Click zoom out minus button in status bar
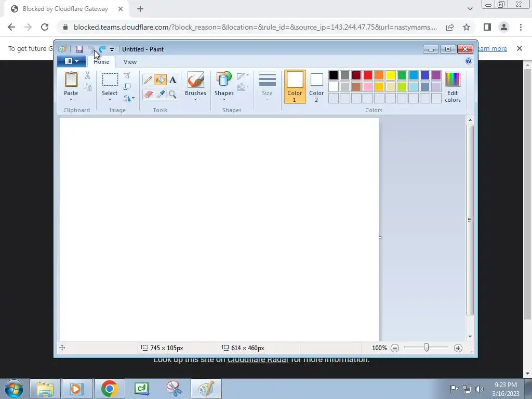This screenshot has height=399, width=532. click(x=395, y=348)
